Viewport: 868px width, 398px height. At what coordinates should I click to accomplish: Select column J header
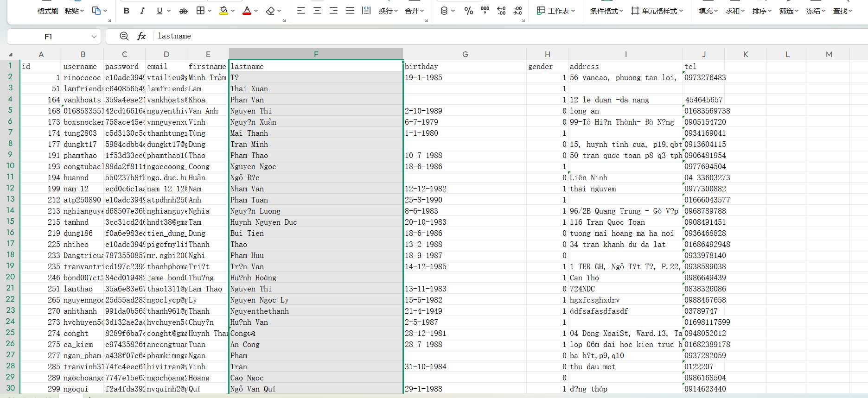pyautogui.click(x=703, y=54)
